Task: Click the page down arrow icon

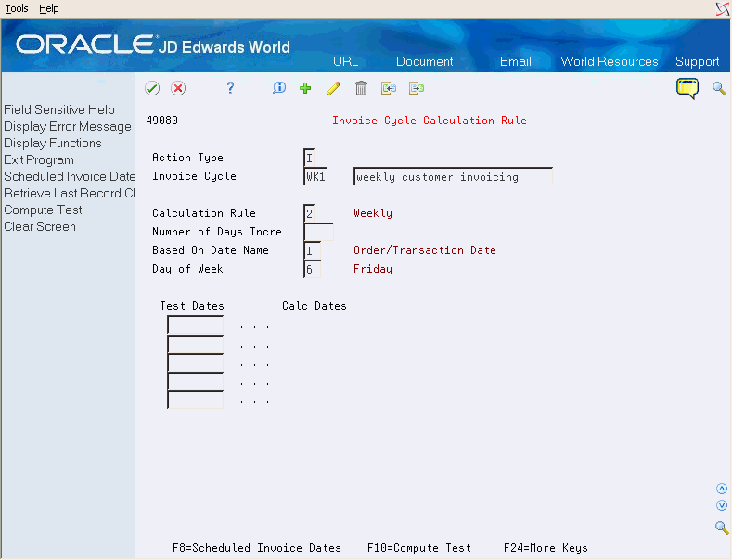Action: pyautogui.click(x=722, y=505)
